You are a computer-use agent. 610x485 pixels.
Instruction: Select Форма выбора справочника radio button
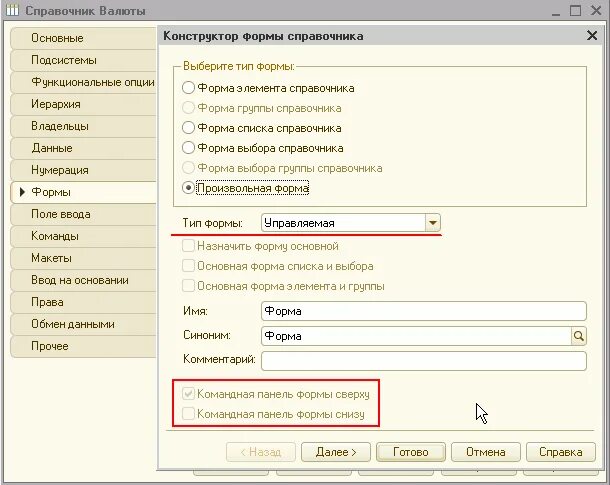pos(188,148)
